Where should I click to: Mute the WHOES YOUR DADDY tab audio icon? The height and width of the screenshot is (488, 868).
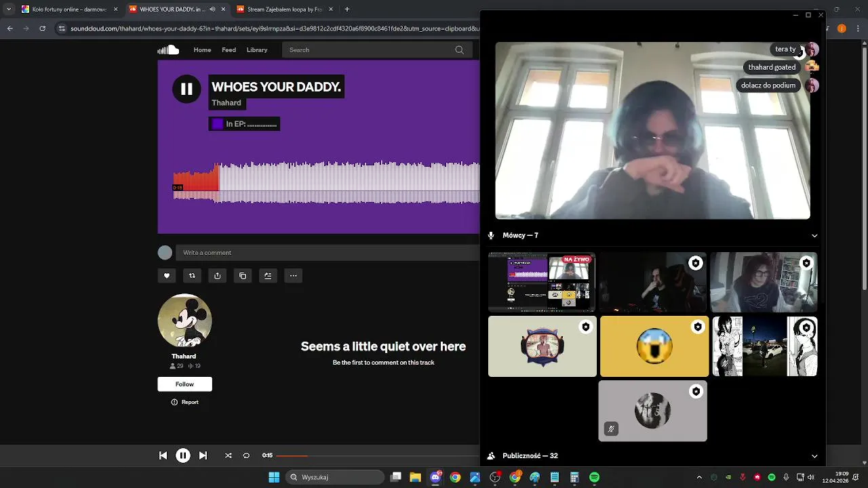(x=212, y=9)
